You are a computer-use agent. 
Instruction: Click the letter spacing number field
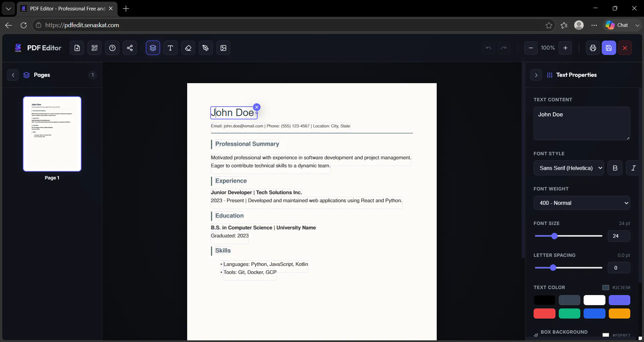pyautogui.click(x=619, y=268)
